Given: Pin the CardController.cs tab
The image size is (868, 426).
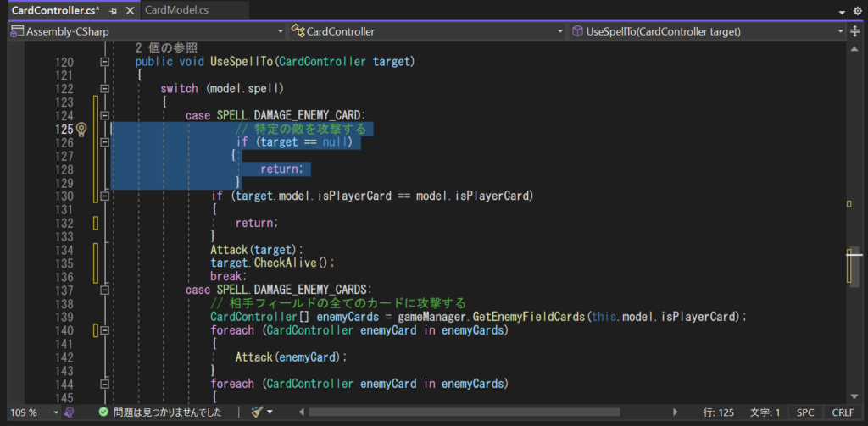Looking at the screenshot, I should 113,10.
